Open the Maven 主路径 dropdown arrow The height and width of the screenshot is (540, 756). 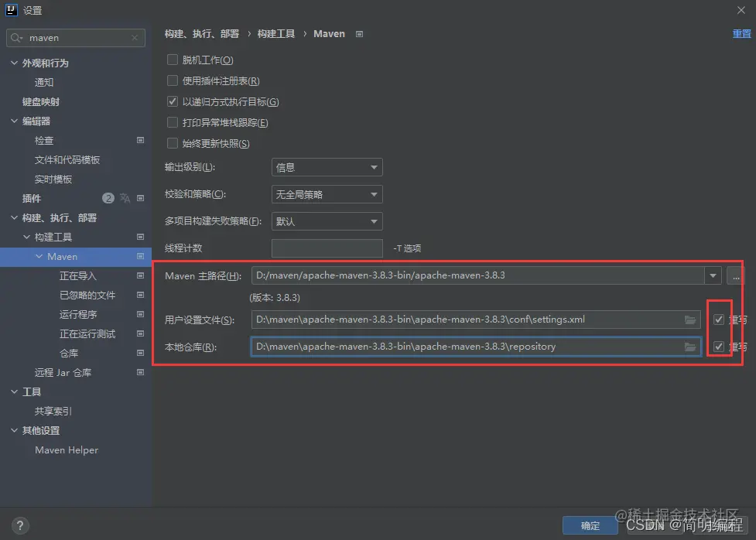713,275
